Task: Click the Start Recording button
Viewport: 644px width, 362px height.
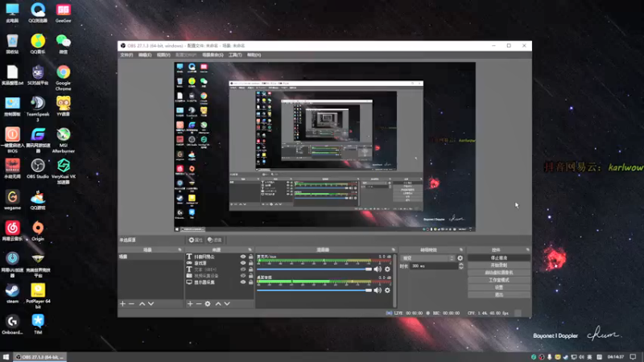Action: 498,265
